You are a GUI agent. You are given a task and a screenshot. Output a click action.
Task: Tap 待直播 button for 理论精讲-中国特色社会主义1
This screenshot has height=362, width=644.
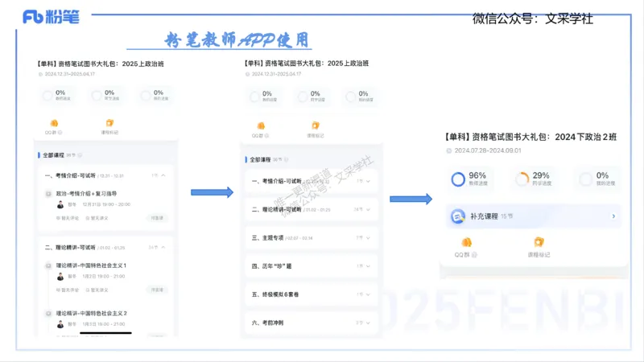(157, 290)
